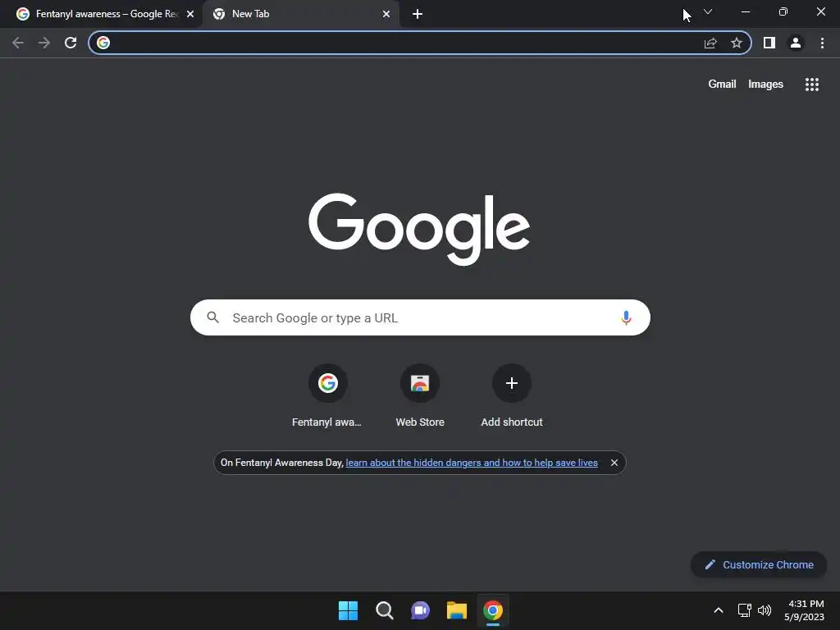This screenshot has height=630, width=840.
Task: Open the network status tray icon
Action: point(745,610)
